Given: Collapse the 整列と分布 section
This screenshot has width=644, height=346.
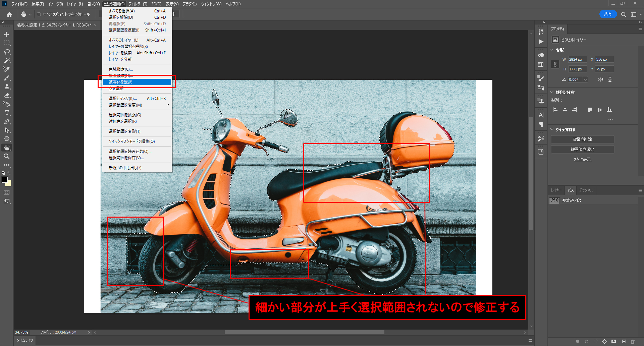Looking at the screenshot, I should pyautogui.click(x=552, y=92).
